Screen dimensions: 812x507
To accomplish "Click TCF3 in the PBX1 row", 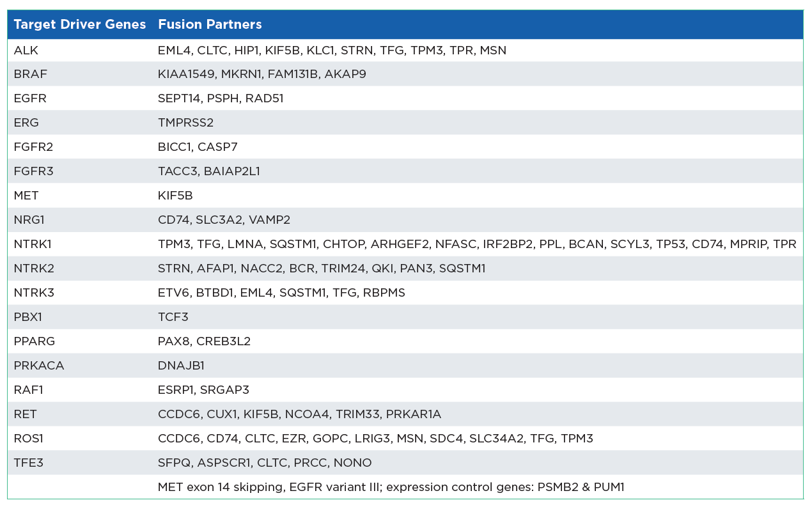I will click(x=173, y=317).
